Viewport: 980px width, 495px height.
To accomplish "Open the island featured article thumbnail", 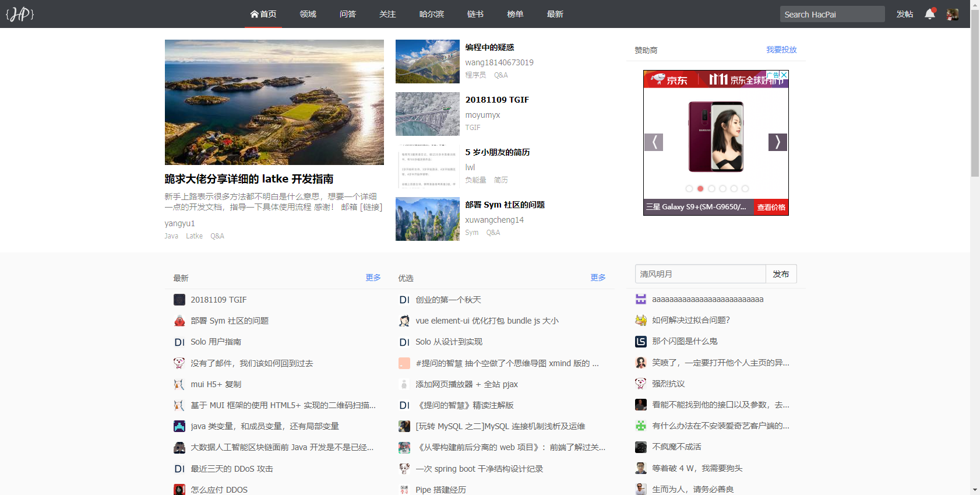I will [x=274, y=102].
